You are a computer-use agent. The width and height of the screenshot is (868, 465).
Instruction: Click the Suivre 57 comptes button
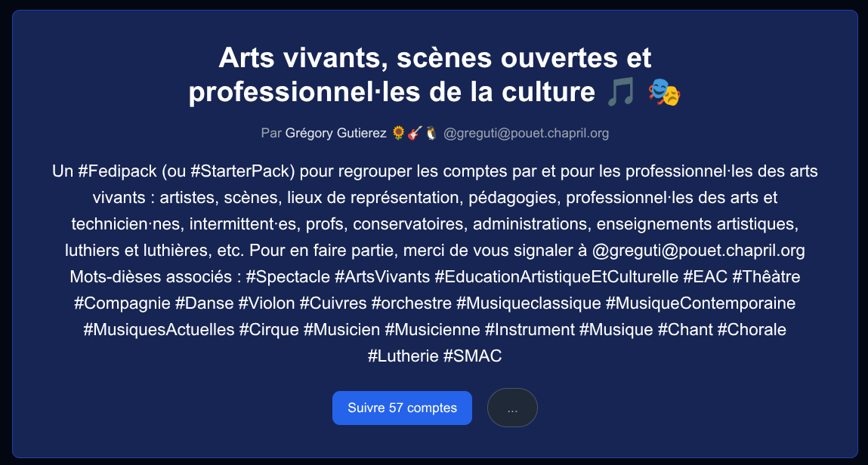point(402,408)
